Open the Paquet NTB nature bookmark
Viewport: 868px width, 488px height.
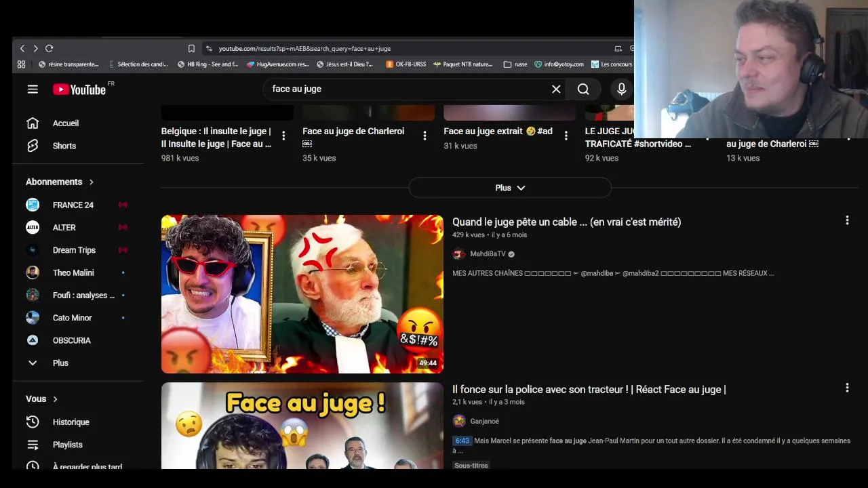click(463, 64)
